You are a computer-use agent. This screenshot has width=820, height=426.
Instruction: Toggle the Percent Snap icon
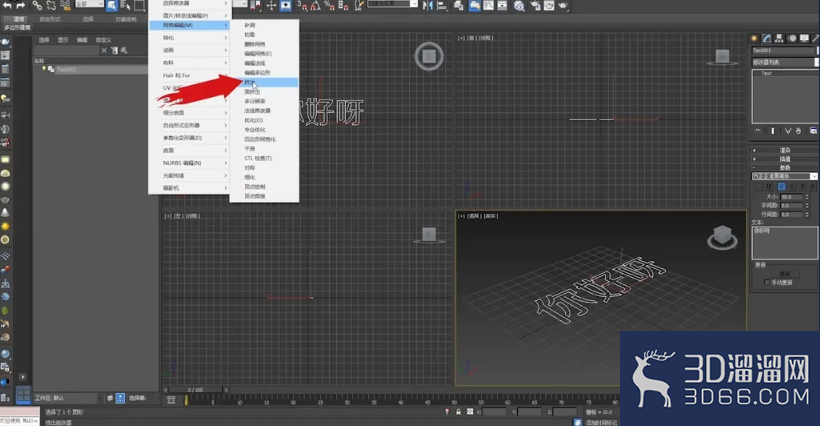tap(329, 6)
